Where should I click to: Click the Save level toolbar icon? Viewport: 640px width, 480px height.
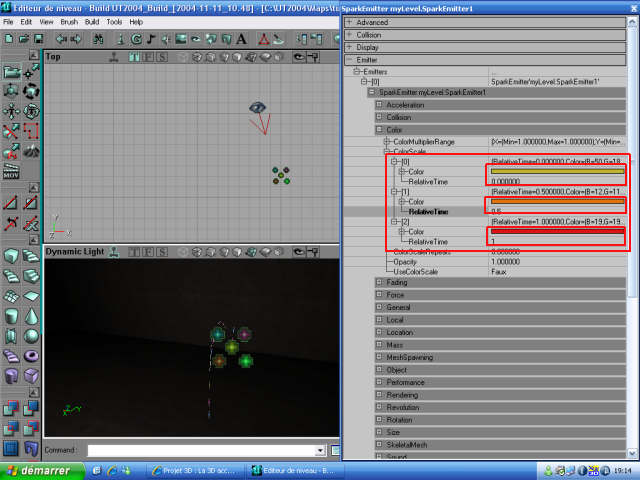37,39
